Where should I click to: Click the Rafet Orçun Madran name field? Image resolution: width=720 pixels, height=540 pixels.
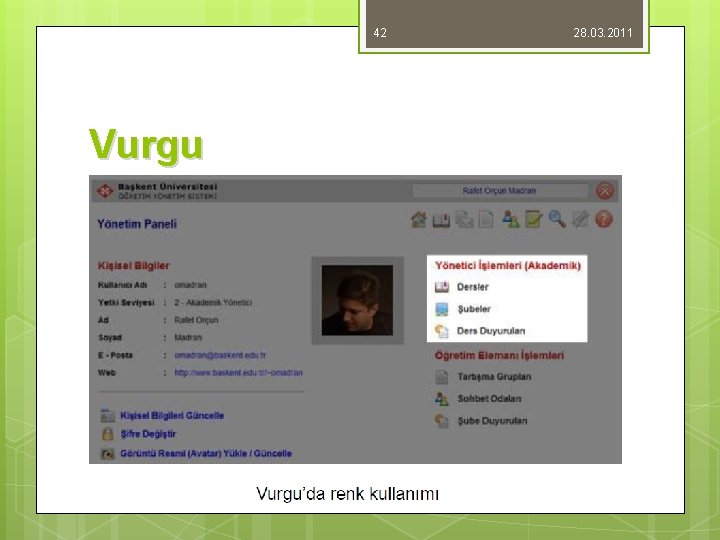pyautogui.click(x=500, y=191)
